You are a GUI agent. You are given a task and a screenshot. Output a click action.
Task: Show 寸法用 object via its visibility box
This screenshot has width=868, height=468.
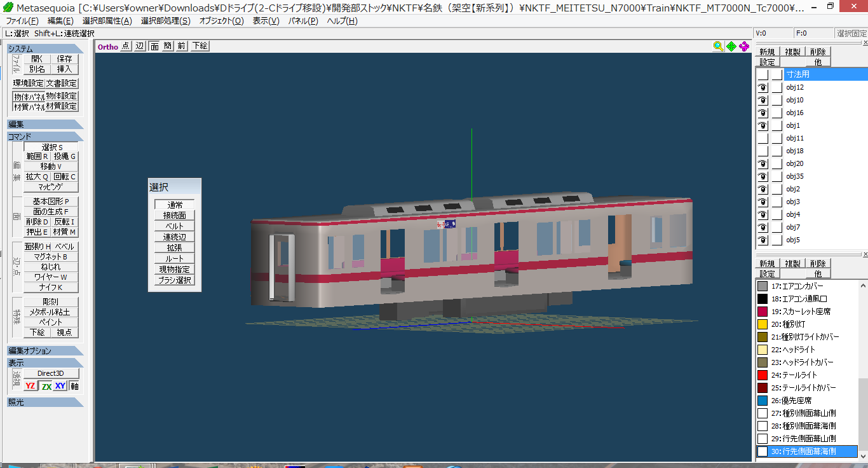tap(763, 74)
